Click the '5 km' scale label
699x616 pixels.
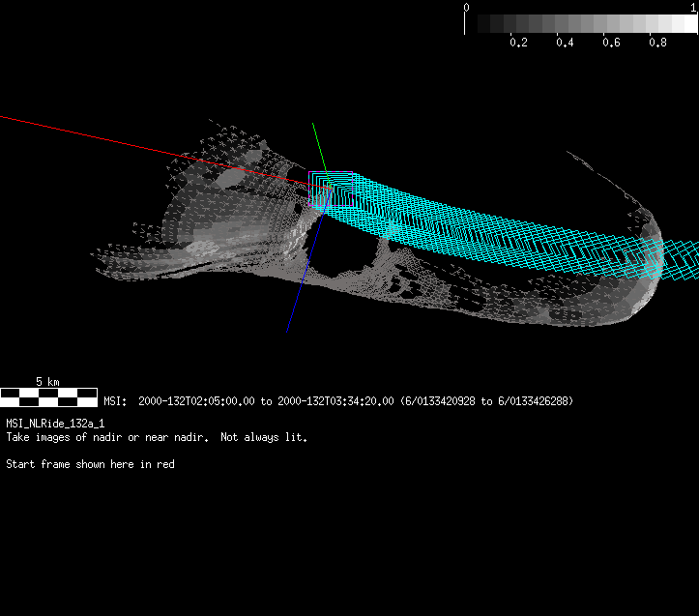coord(47,381)
